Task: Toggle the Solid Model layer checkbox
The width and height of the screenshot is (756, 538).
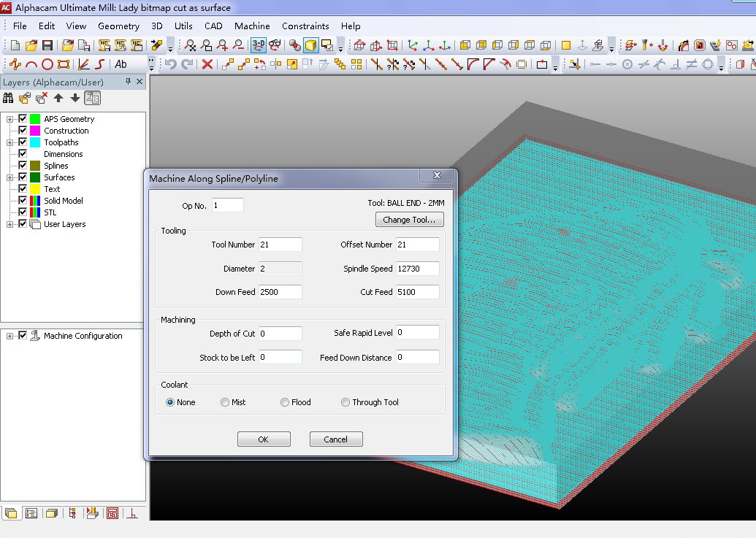Action: coord(23,200)
